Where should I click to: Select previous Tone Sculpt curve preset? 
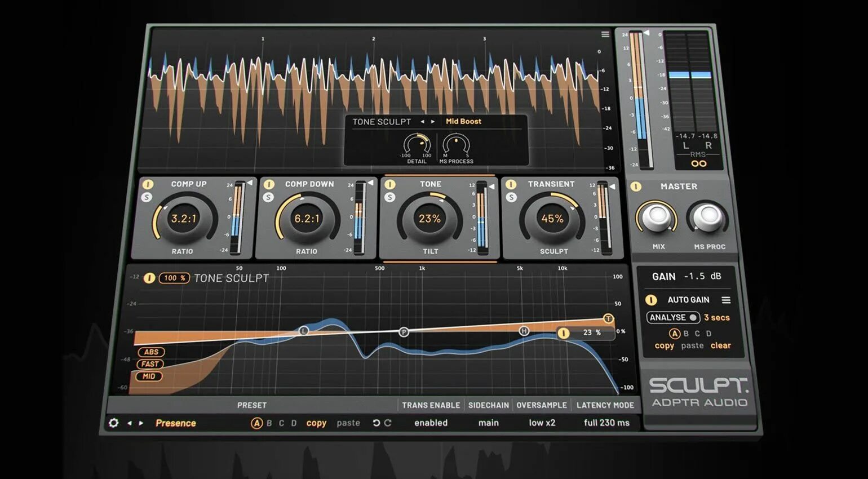pyautogui.click(x=422, y=122)
